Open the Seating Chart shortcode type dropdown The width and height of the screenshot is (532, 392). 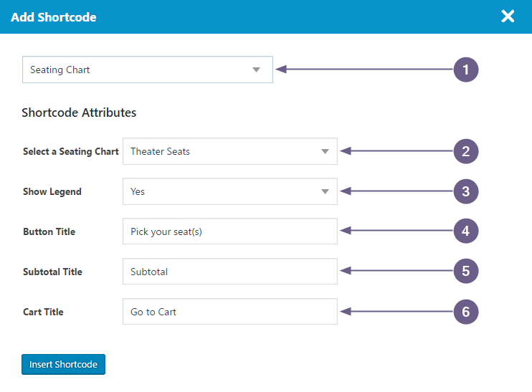pos(148,70)
